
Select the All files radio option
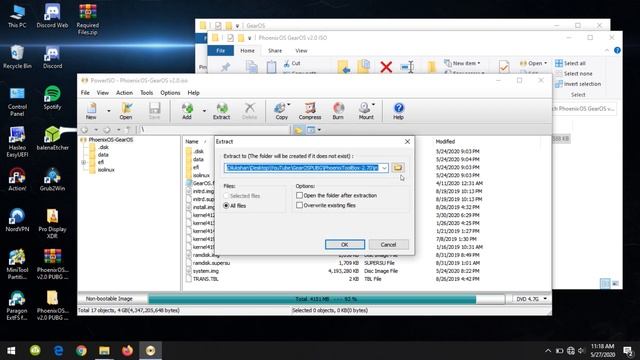point(227,206)
